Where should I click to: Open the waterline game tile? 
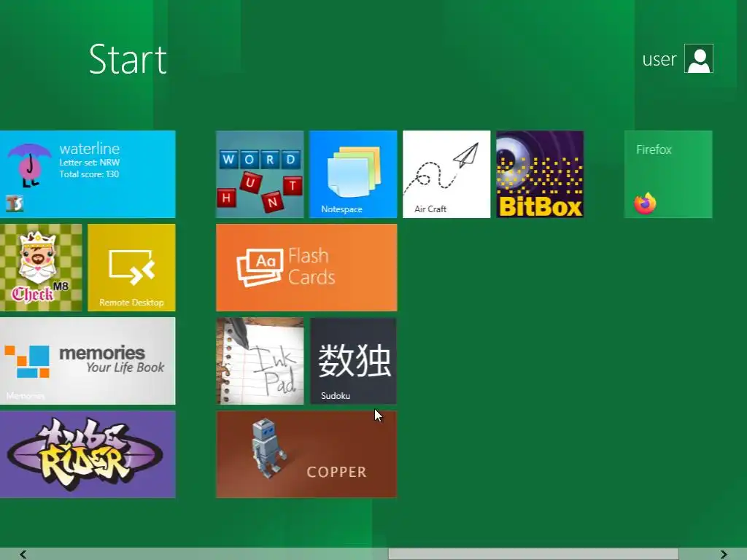click(x=88, y=174)
